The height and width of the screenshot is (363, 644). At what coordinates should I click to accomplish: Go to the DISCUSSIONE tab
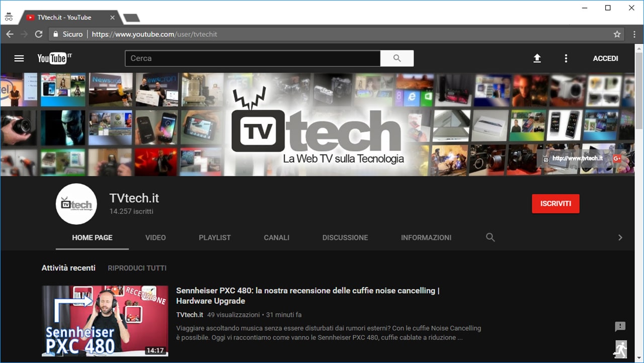click(345, 238)
